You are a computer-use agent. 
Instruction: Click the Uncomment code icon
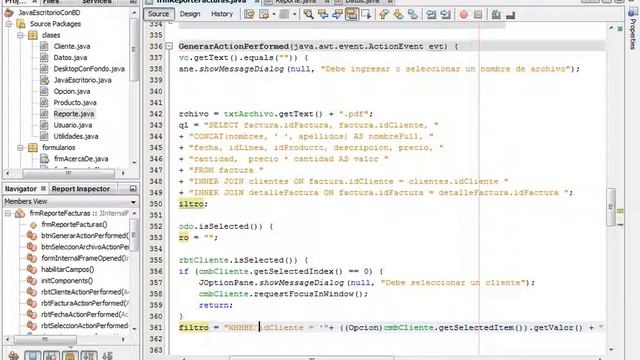[x=510, y=15]
